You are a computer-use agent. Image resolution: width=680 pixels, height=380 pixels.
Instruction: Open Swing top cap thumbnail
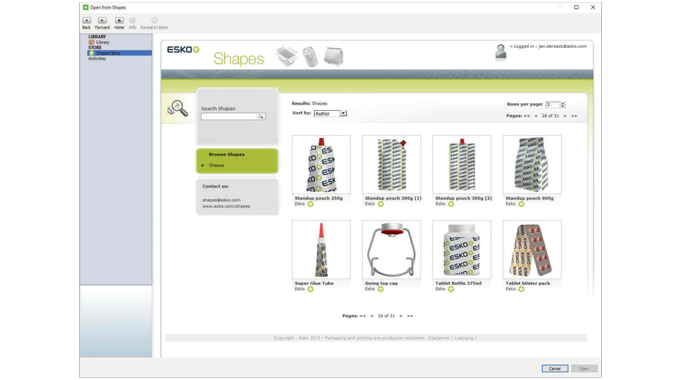tap(392, 249)
